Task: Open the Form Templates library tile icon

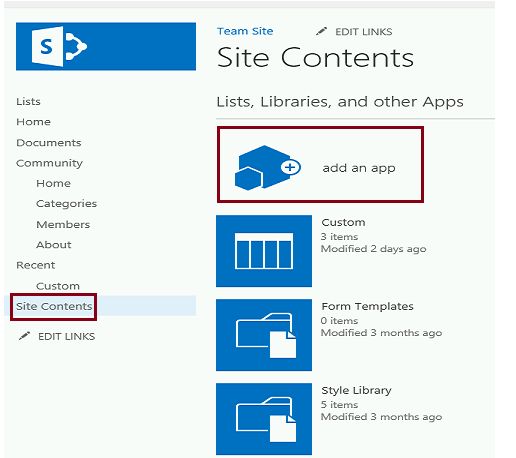Action: (264, 335)
